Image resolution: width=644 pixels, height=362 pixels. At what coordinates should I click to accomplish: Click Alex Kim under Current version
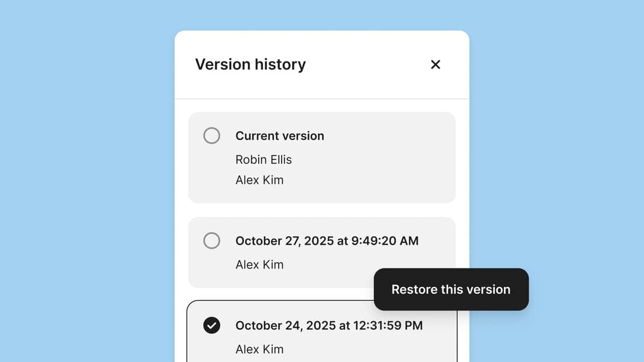tap(259, 180)
